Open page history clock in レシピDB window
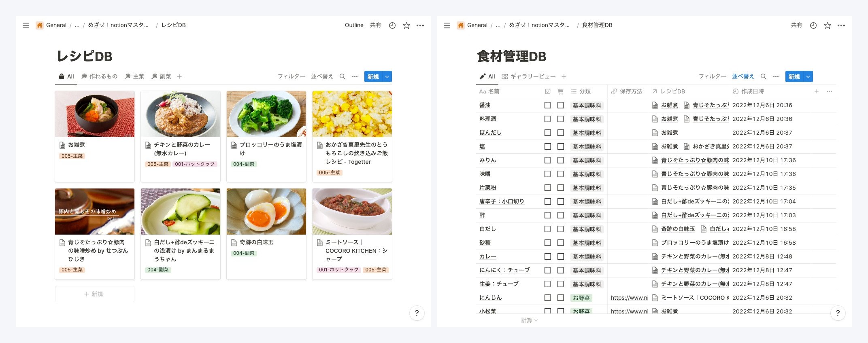 point(392,25)
